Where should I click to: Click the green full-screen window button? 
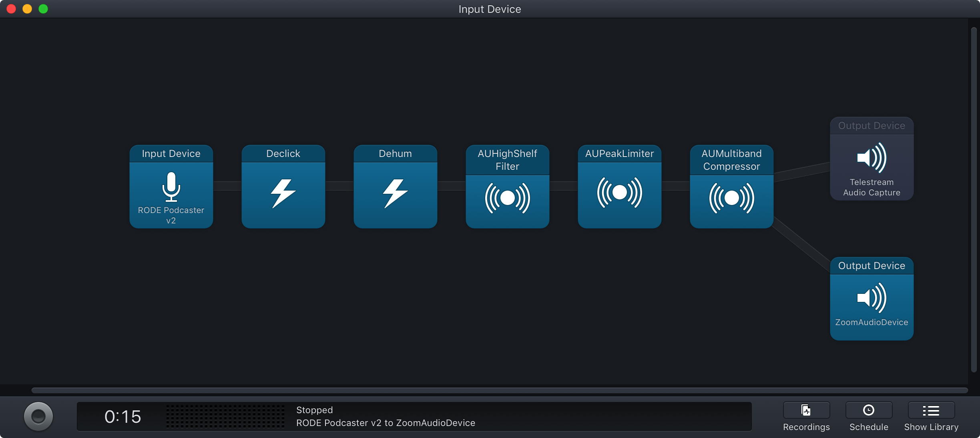pyautogui.click(x=43, y=9)
